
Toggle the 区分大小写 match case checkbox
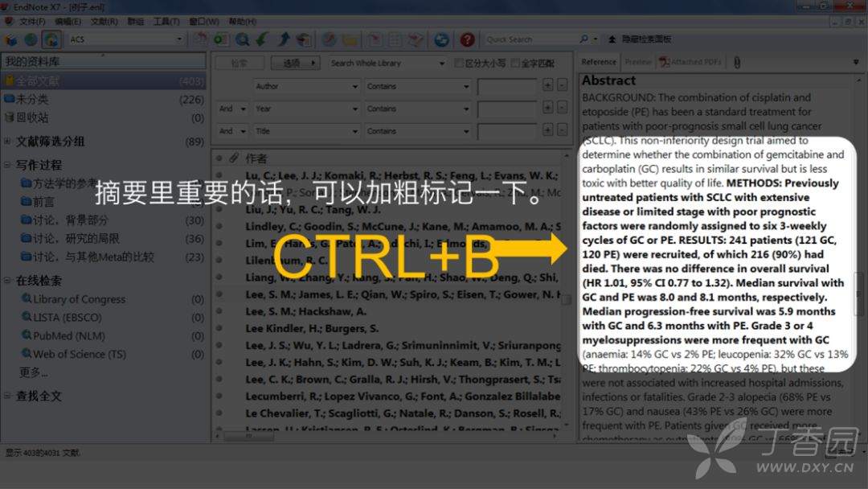click(x=458, y=63)
